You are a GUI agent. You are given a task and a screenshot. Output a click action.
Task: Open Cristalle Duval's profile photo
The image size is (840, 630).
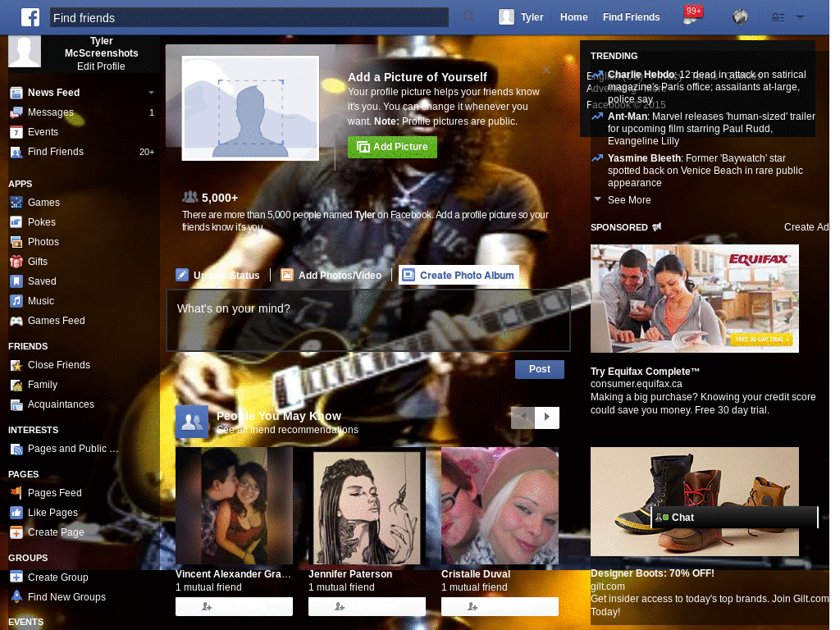[x=500, y=505]
